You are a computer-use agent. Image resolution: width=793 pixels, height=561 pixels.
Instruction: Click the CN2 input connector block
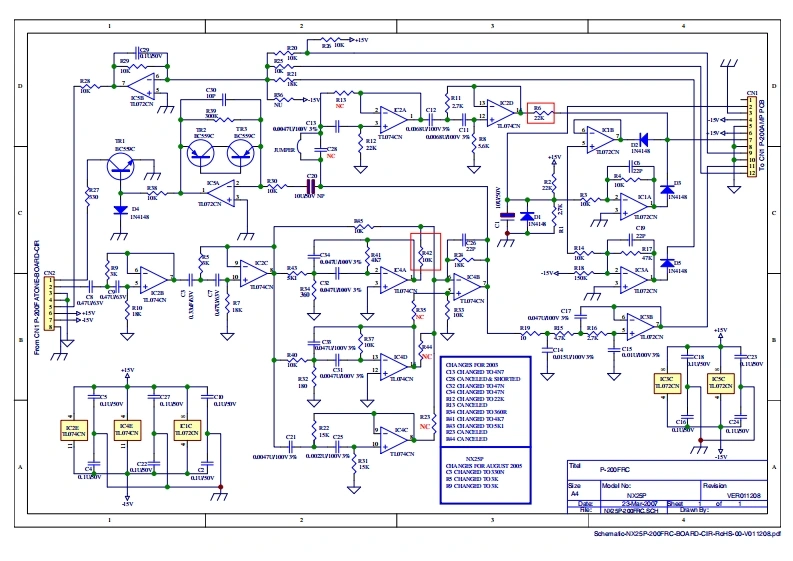(50, 301)
